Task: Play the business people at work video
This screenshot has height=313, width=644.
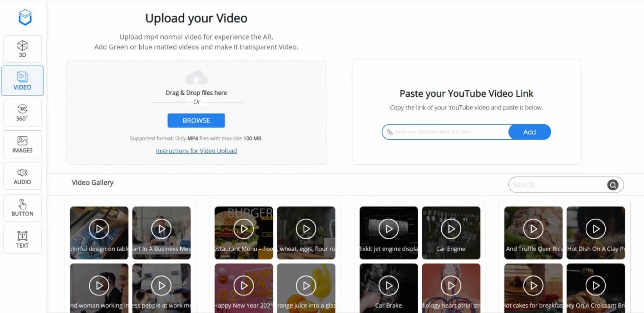Action: 162,286
